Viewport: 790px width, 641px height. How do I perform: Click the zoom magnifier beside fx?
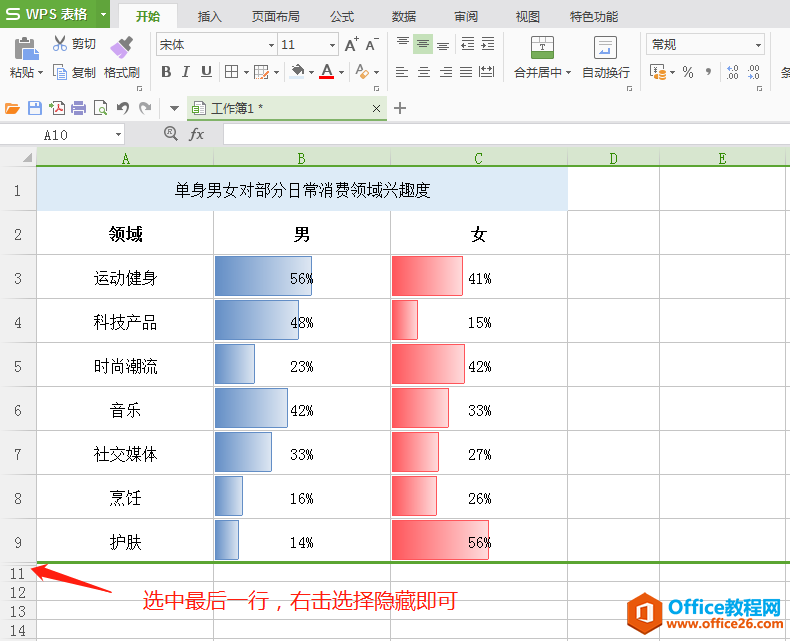pos(171,134)
